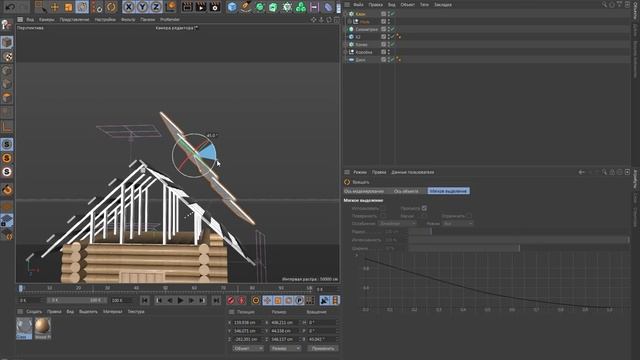This screenshot has width=640, height=360.
Task: Open the viewport Вид menu
Action: (30, 20)
